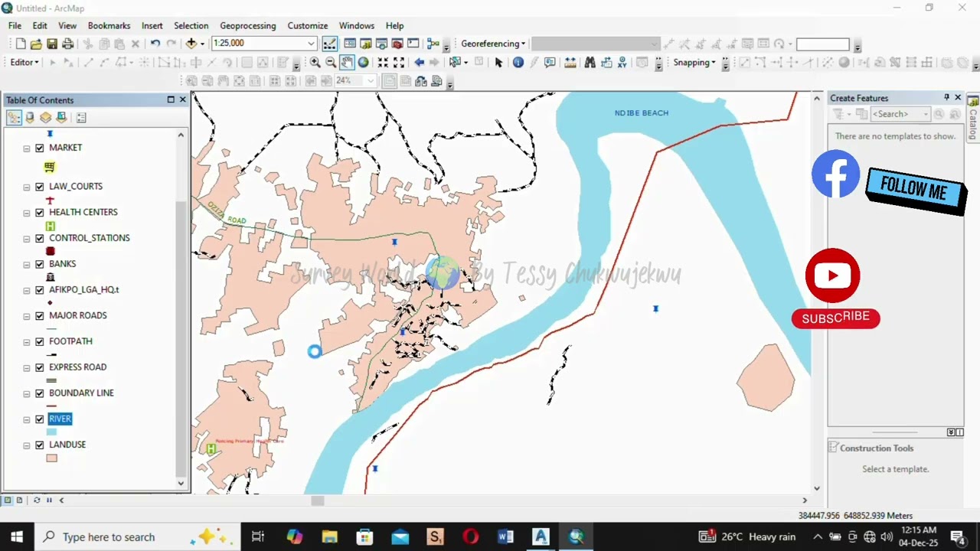Switch to List By Drawing Order view
This screenshot has width=980, height=551.
(14, 117)
